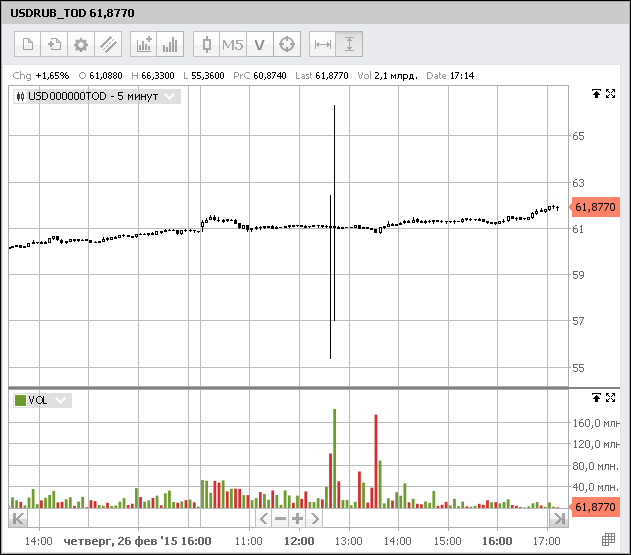Toggle the V volume button

[260, 44]
